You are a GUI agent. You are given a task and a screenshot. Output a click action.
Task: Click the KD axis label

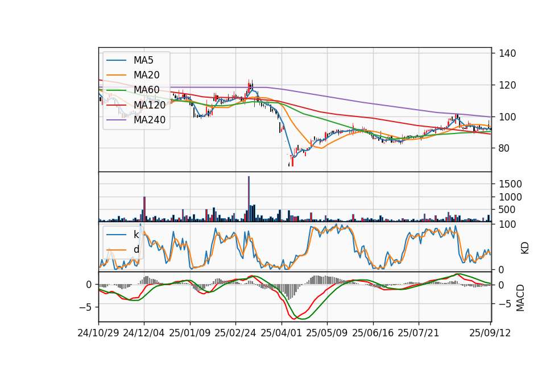pyautogui.click(x=525, y=248)
